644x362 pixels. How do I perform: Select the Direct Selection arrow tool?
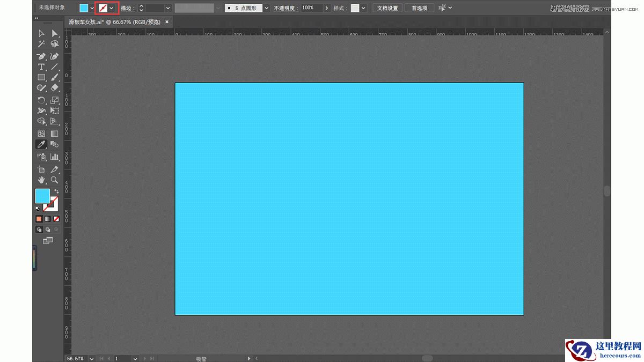click(x=54, y=33)
